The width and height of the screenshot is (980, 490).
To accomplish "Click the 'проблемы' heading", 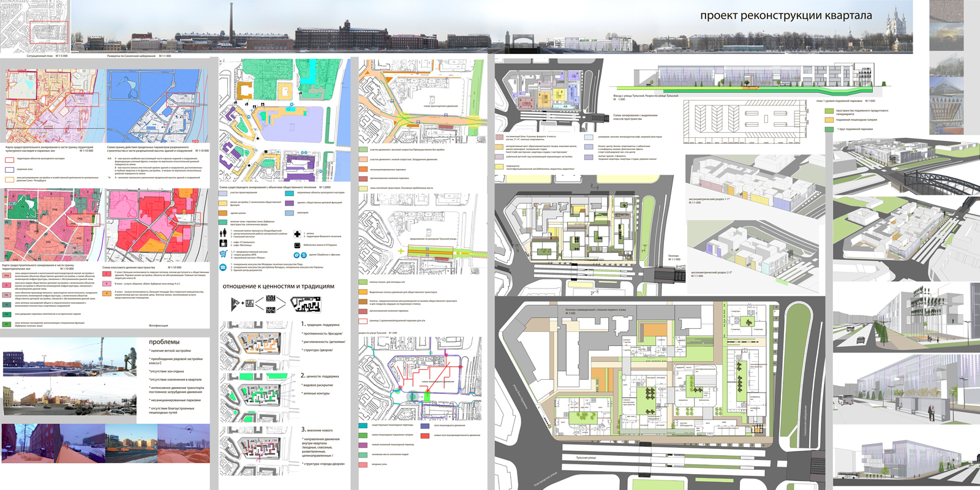I will [x=164, y=342].
